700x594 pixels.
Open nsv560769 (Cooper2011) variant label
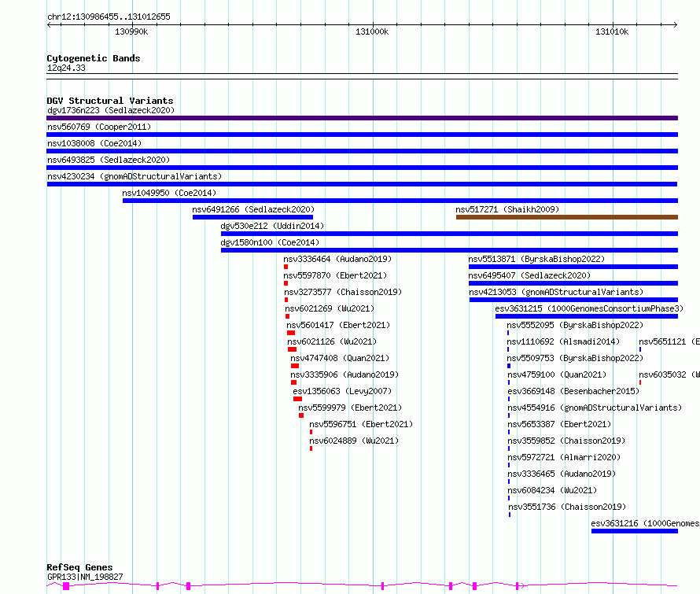pyautogui.click(x=99, y=127)
